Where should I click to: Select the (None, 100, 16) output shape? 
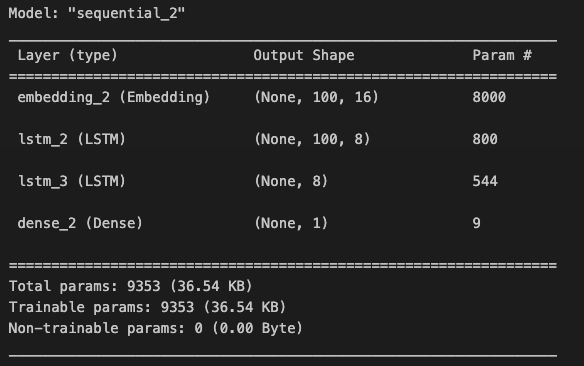[x=316, y=97]
